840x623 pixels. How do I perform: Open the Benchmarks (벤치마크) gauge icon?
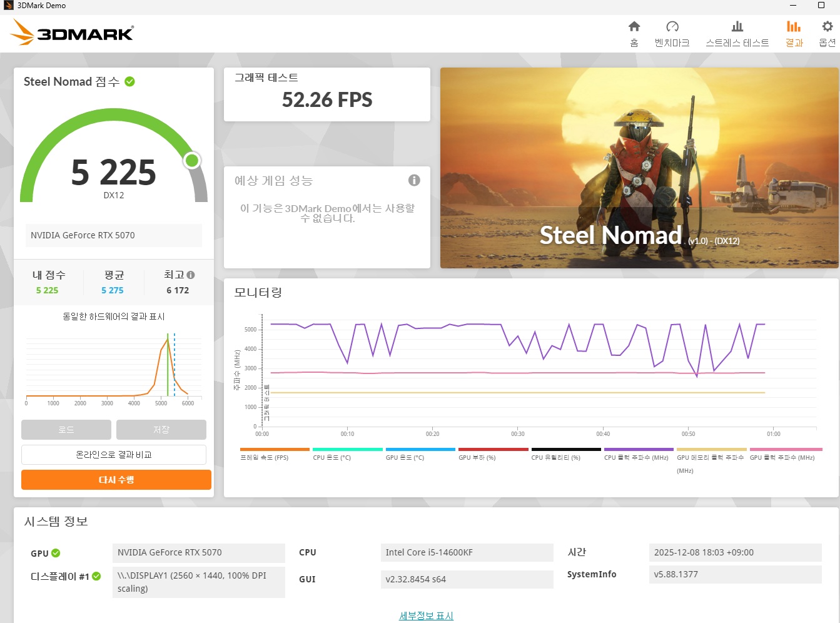pos(672,26)
